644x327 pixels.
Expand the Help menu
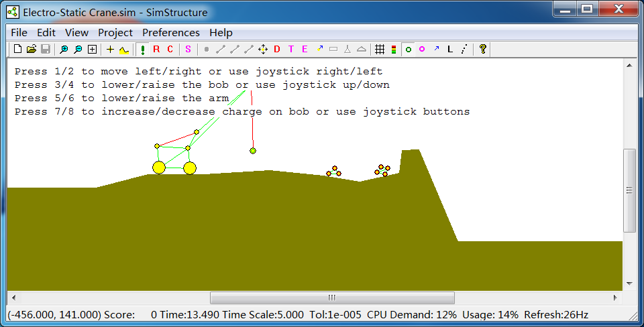click(221, 32)
